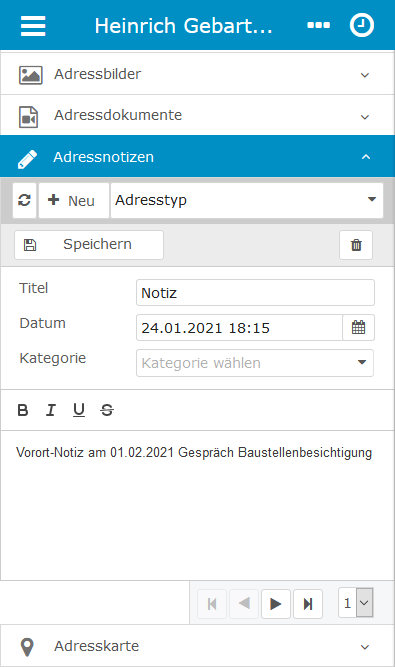Go to next note page

pos(276,604)
